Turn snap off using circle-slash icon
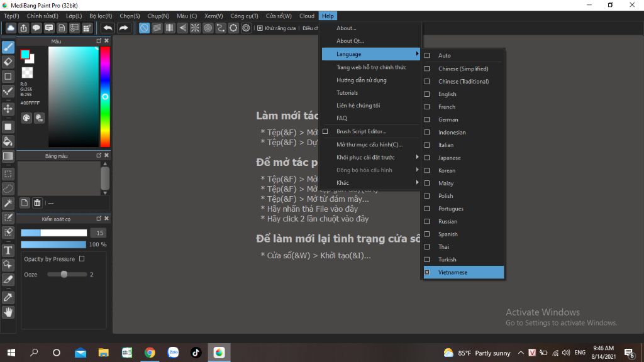 [x=144, y=28]
